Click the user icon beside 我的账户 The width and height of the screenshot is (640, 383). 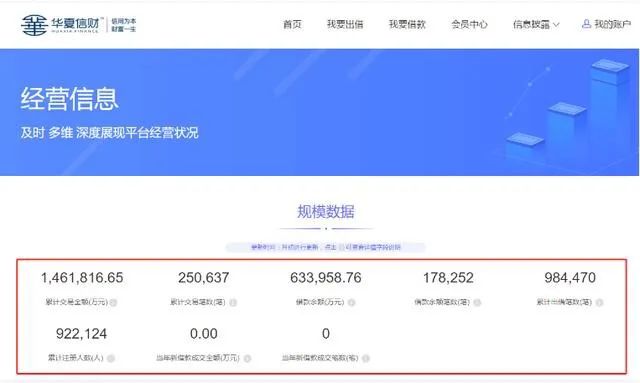click(586, 24)
